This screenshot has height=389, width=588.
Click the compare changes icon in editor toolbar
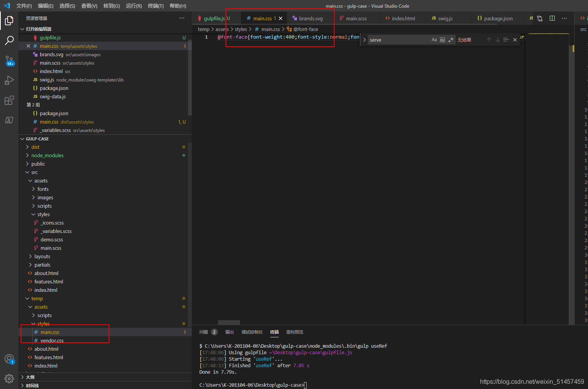[540, 18]
